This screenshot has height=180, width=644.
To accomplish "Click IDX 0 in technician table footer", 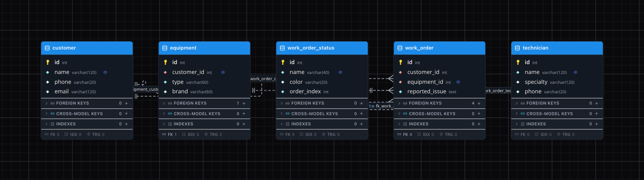I will tap(543, 134).
